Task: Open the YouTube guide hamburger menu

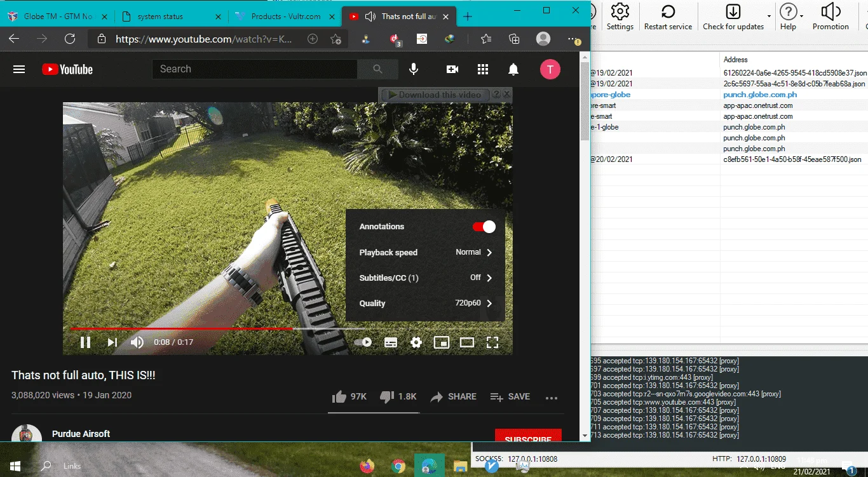Action: [x=19, y=69]
